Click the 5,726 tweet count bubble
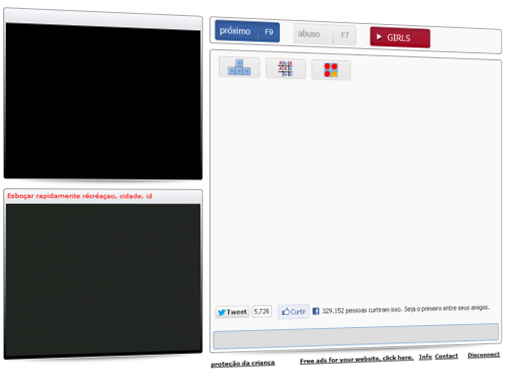The image size is (507, 375). coord(262,311)
